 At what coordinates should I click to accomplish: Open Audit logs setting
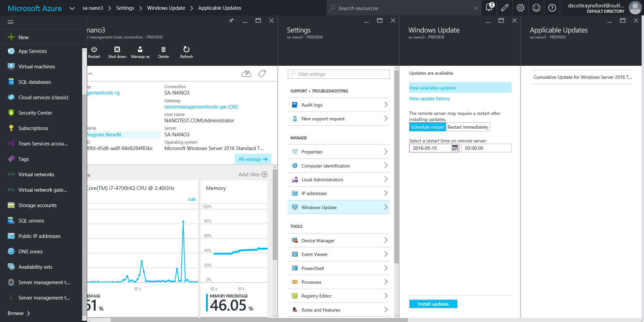tap(339, 105)
